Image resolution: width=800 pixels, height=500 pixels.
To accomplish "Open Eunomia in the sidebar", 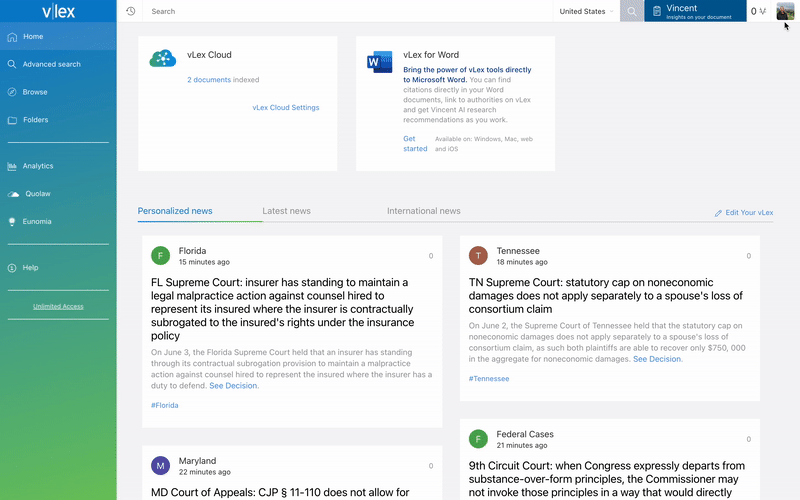I will [x=58, y=221].
